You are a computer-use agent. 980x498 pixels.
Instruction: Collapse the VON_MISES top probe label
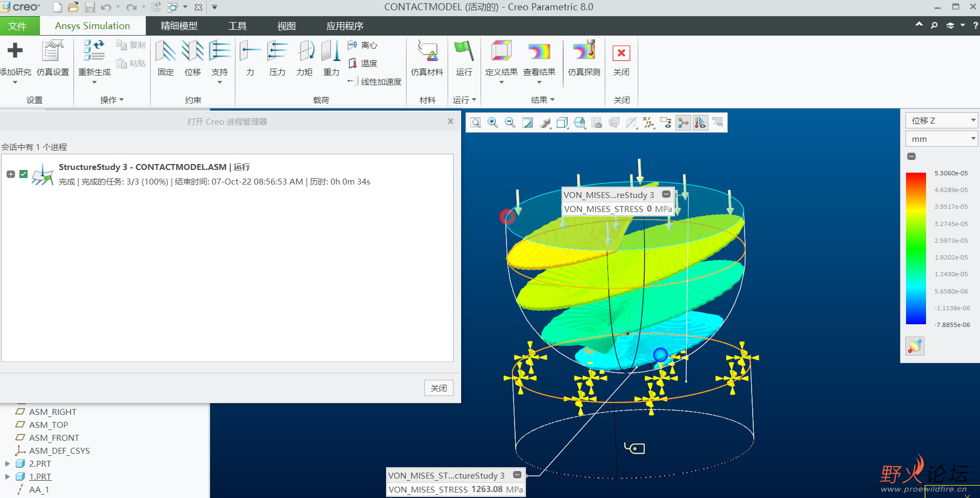(666, 194)
